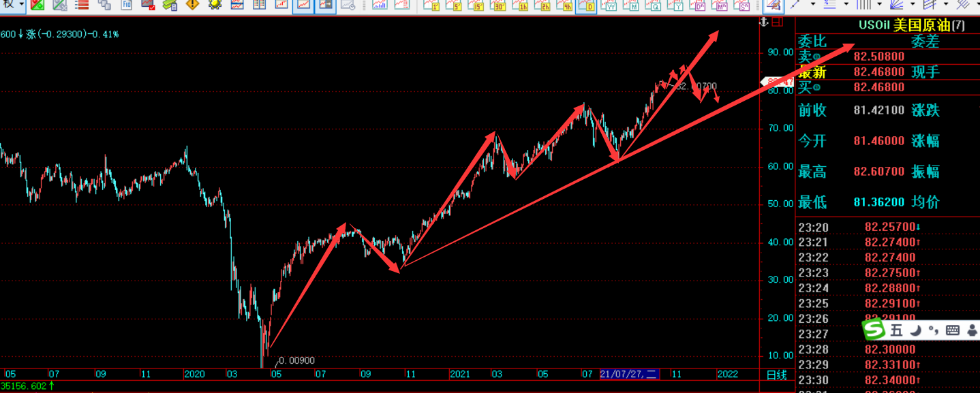
Task: Toggle the drawing tools pencil button
Action: pyautogui.click(x=772, y=5)
